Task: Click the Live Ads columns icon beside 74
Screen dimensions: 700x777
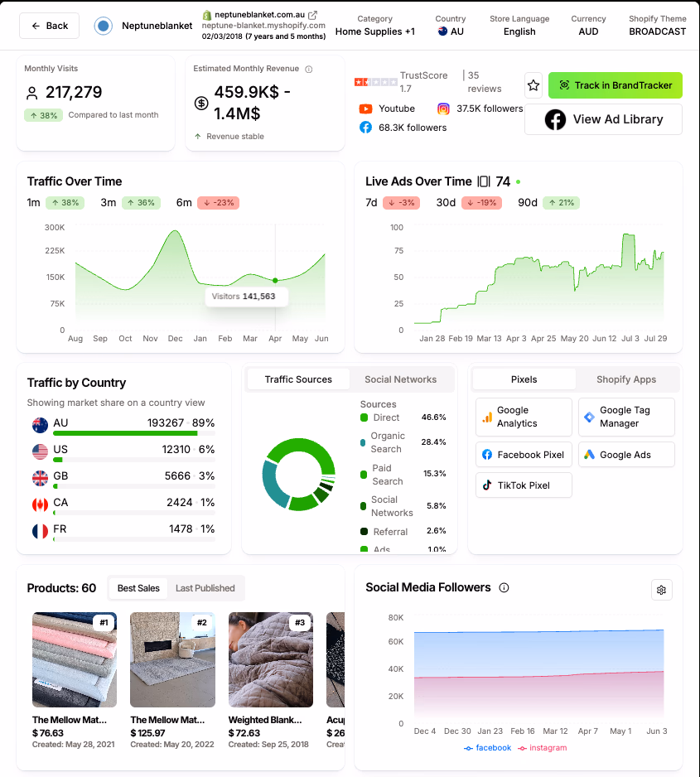Action: tap(484, 181)
